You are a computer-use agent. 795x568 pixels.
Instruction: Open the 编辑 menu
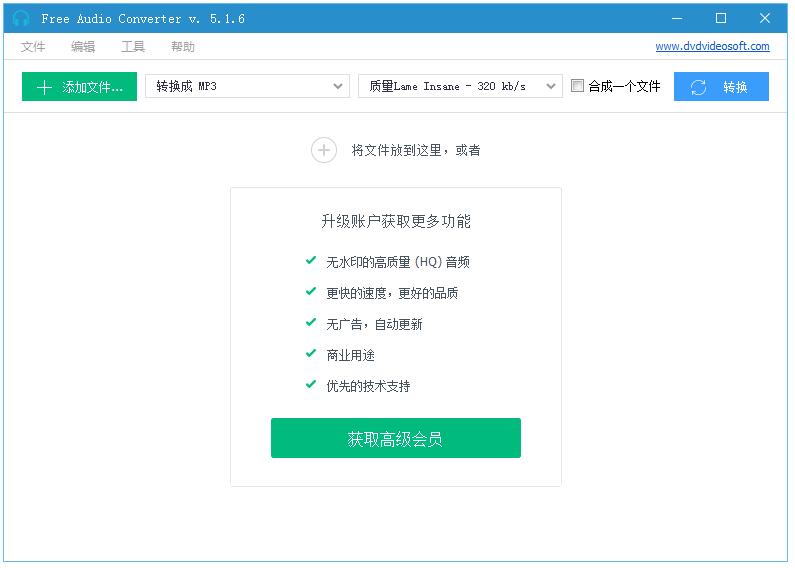point(83,47)
